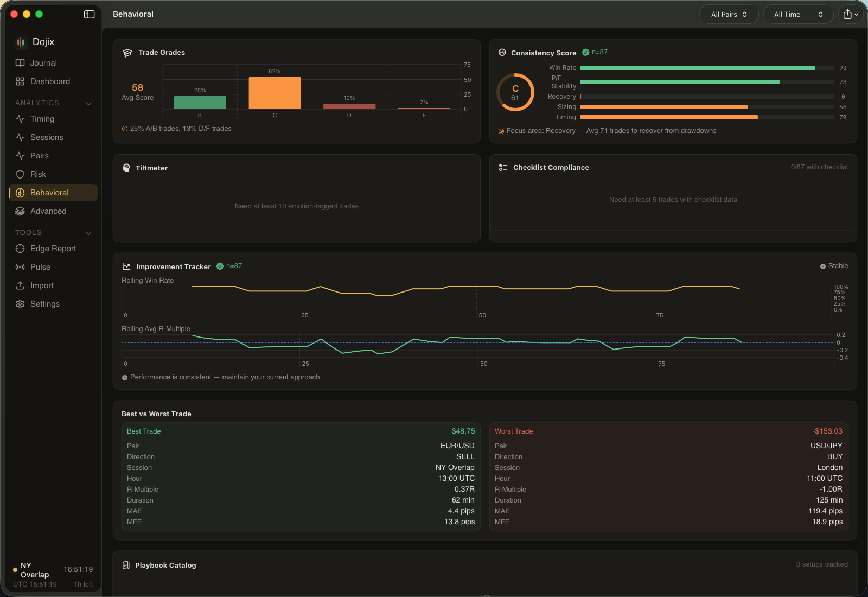Open the share export menu
The width and height of the screenshot is (868, 597).
click(x=850, y=15)
